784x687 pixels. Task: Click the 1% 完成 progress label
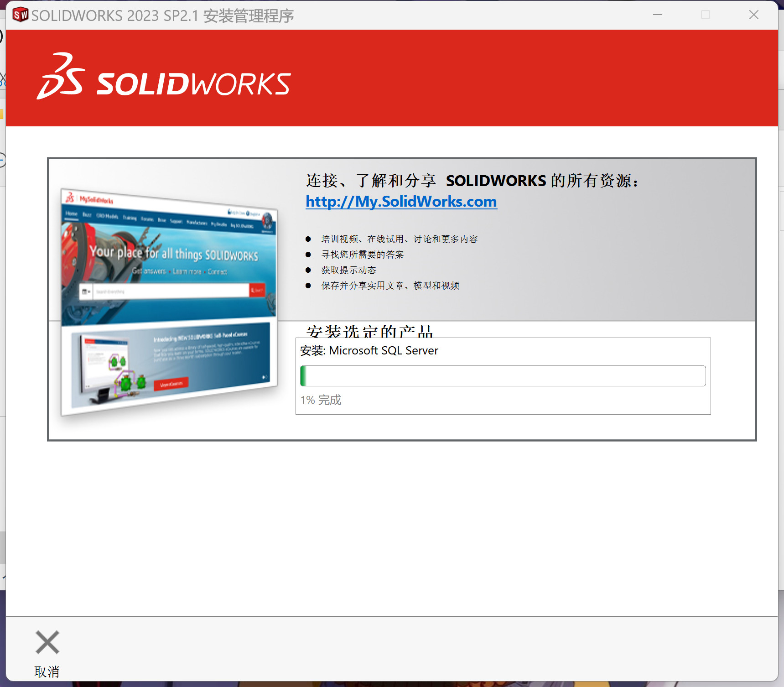pyautogui.click(x=321, y=400)
